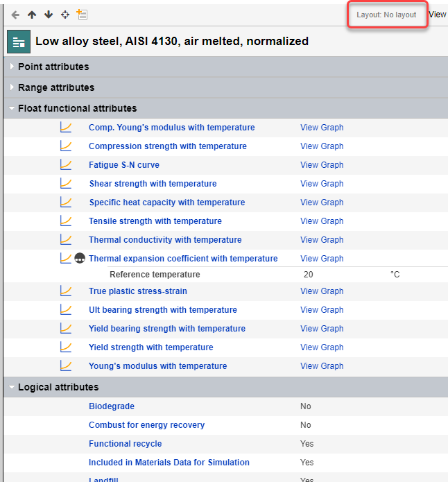Open the Tensile strength with temperature link
The height and width of the screenshot is (482, 448).
155,221
